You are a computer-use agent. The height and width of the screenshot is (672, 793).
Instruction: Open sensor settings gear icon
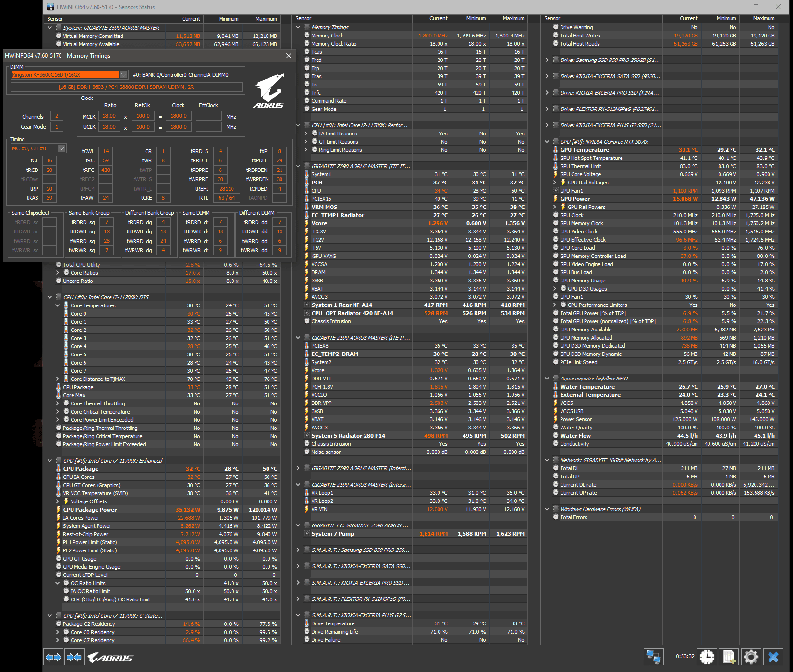(751, 657)
